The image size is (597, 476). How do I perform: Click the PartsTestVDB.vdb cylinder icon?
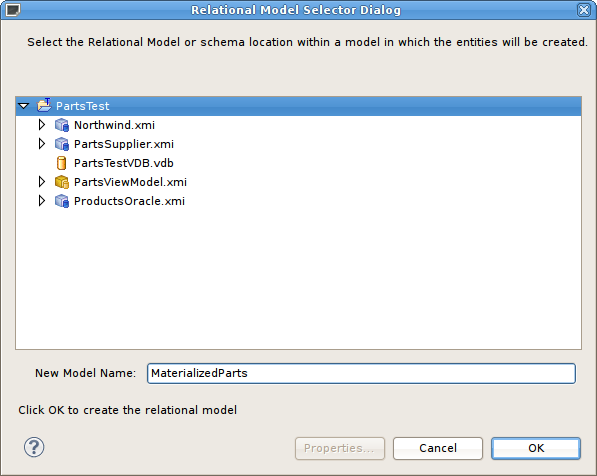[x=61, y=163]
